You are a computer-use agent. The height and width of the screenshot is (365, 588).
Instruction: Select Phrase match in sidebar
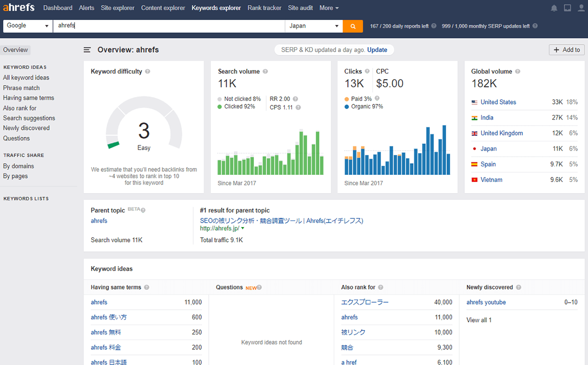click(21, 88)
